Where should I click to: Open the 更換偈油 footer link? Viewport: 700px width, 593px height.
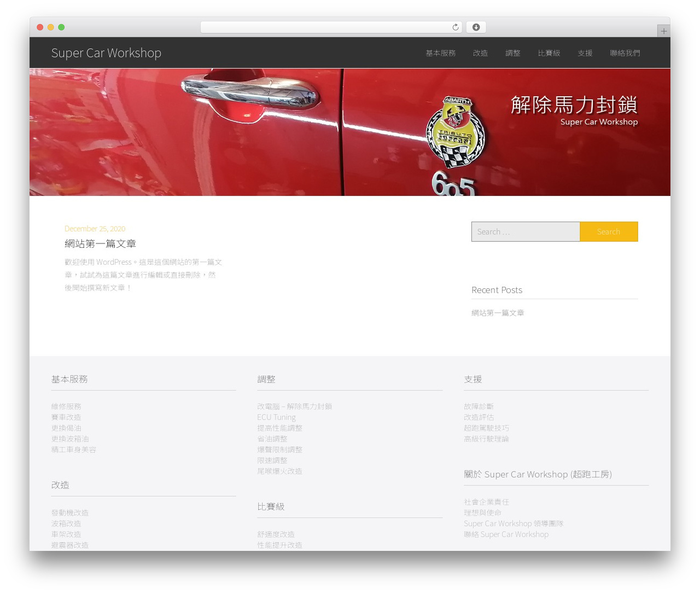66,428
